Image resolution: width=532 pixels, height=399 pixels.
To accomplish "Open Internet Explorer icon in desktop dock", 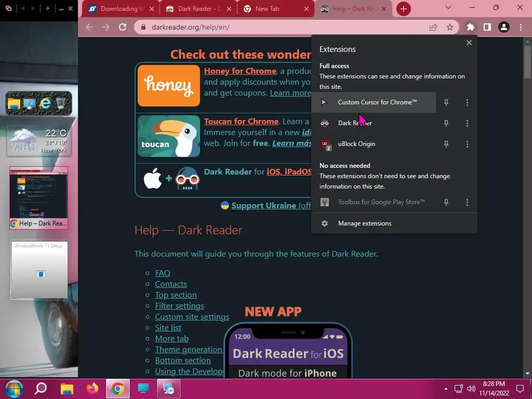I will [x=45, y=103].
